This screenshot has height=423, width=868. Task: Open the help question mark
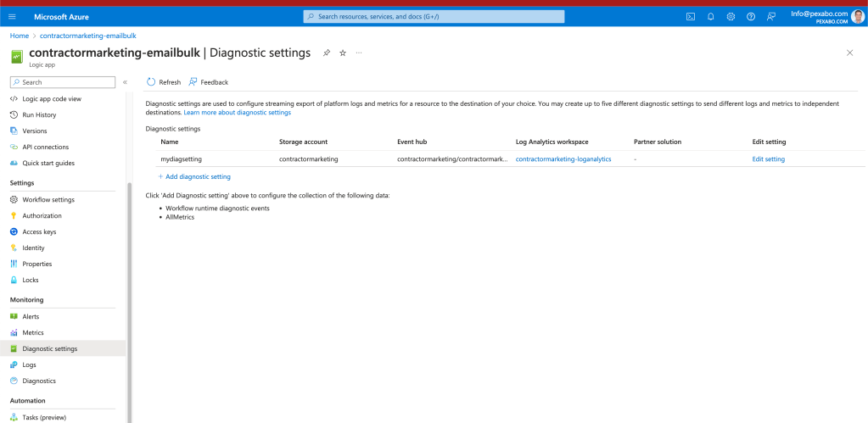coord(751,17)
